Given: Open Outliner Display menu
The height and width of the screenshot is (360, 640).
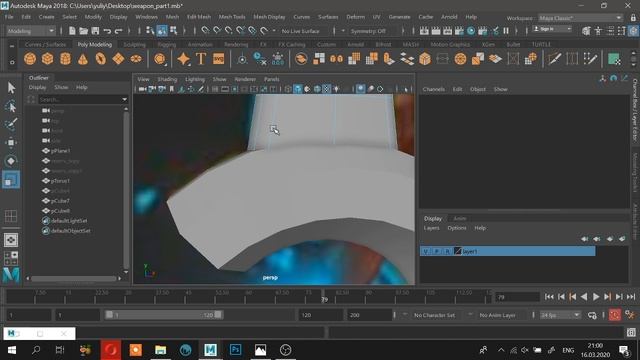Looking at the screenshot, I should (x=37, y=87).
